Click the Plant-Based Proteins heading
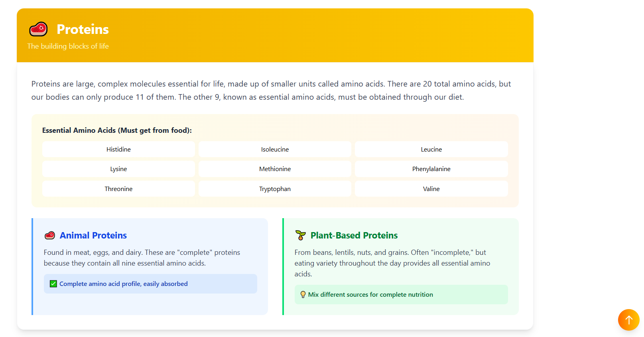Viewport: 644px width, 337px height. click(x=354, y=235)
